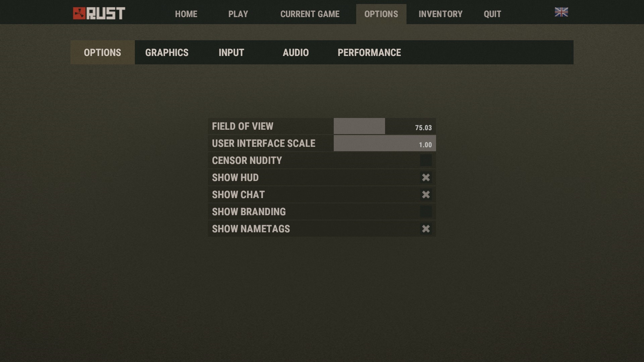Click the X icon next to Show Chat
644x362 pixels.
coord(426,194)
